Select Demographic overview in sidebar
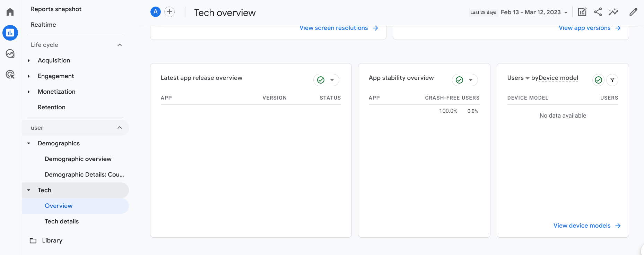Screen dimensions: 644x255 pyautogui.click(x=78, y=159)
